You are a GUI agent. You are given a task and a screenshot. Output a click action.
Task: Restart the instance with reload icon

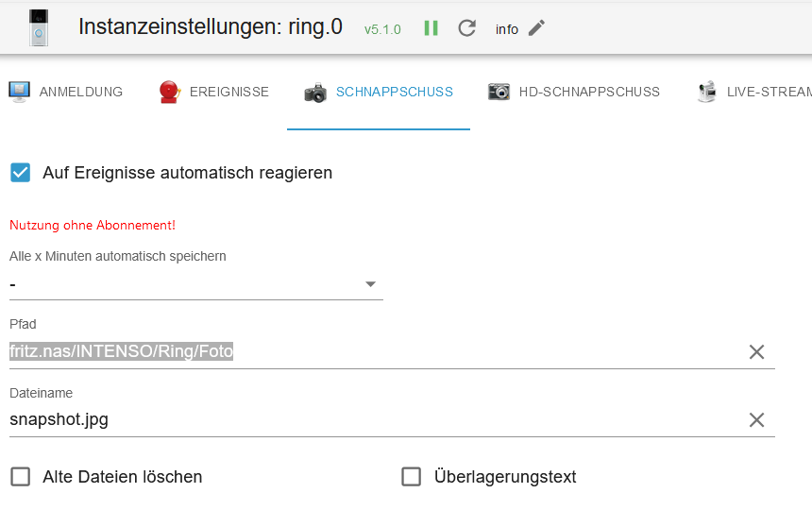point(466,28)
